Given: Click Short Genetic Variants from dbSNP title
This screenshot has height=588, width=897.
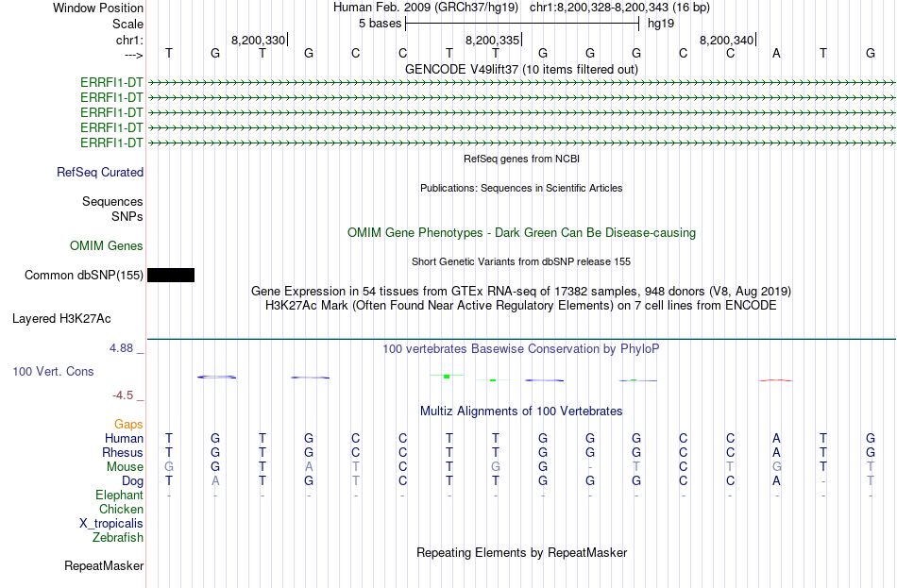Looking at the screenshot, I should pos(521,261).
